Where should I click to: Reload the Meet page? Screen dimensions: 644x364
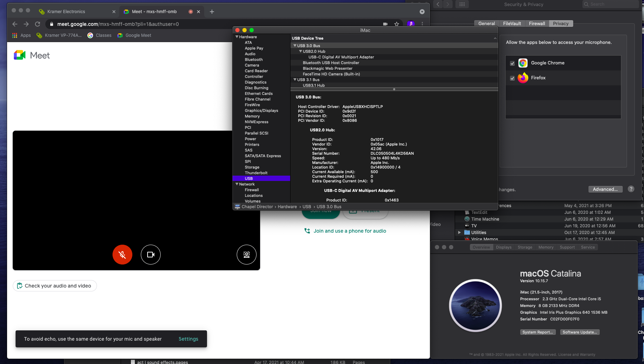pos(38,24)
